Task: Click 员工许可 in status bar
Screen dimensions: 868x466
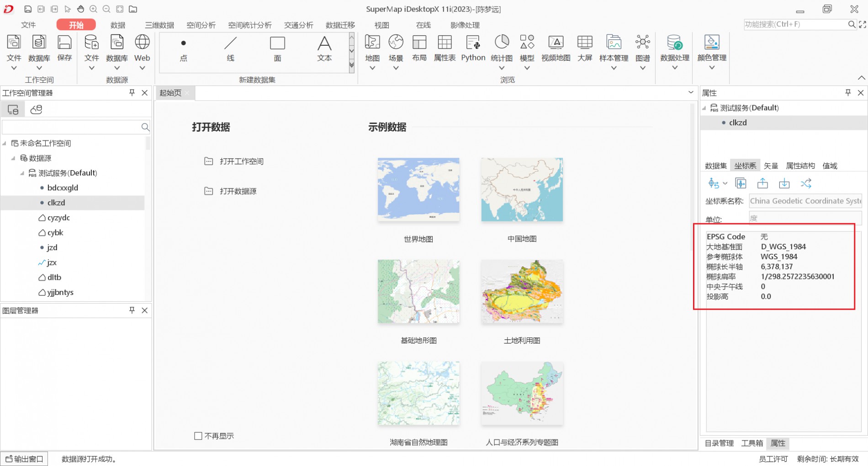Action: (773, 459)
